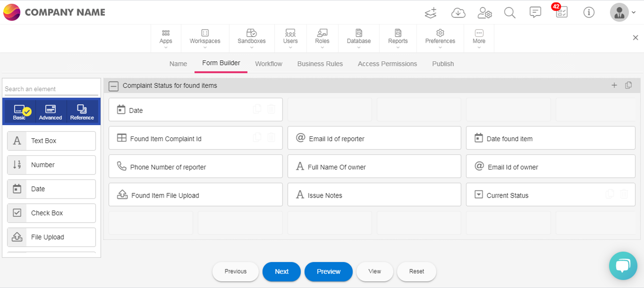
Task: Expand the Preferences menu
Action: [440, 38]
